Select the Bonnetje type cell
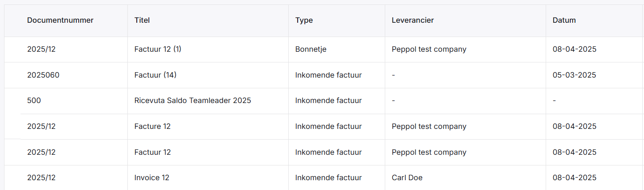This screenshot has height=190, width=644. click(311, 49)
